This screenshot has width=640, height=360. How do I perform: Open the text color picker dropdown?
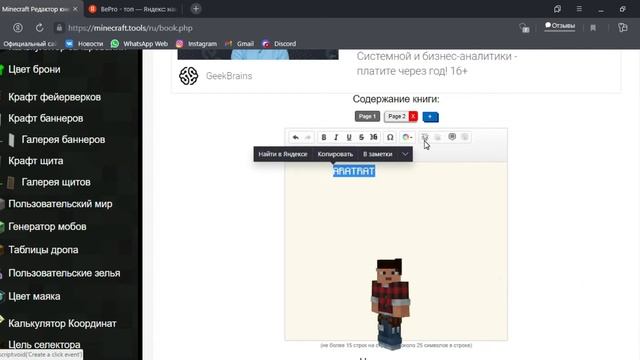pos(407,137)
